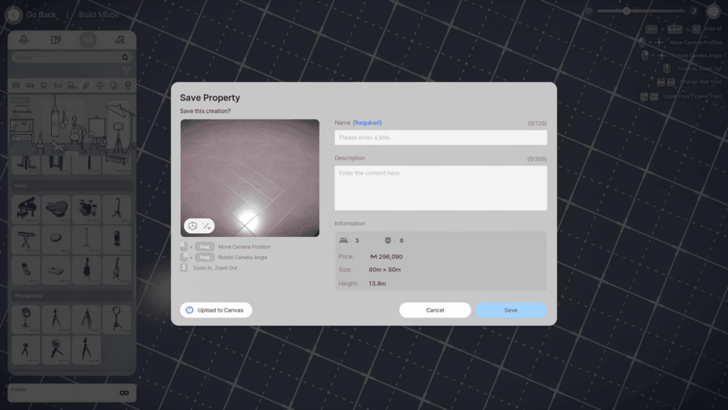Toggle the Upload to Canvas option
The image size is (728, 410).
[190, 310]
